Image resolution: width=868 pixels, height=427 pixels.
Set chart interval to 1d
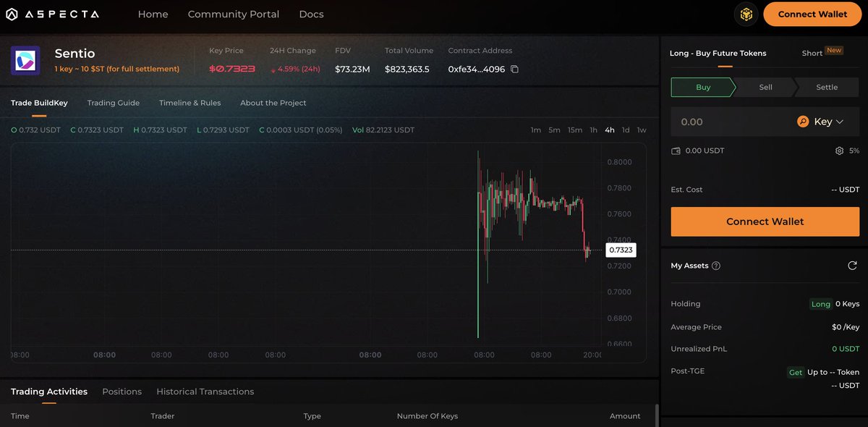(626, 130)
